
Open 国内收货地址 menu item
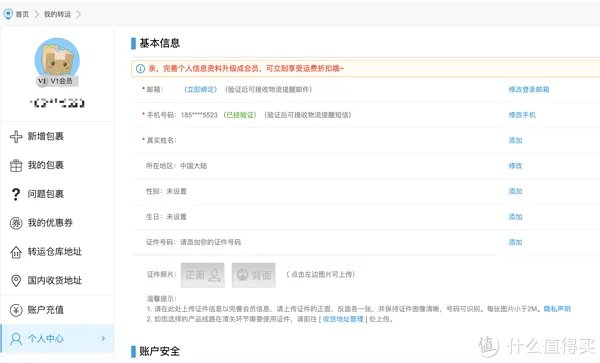point(55,280)
